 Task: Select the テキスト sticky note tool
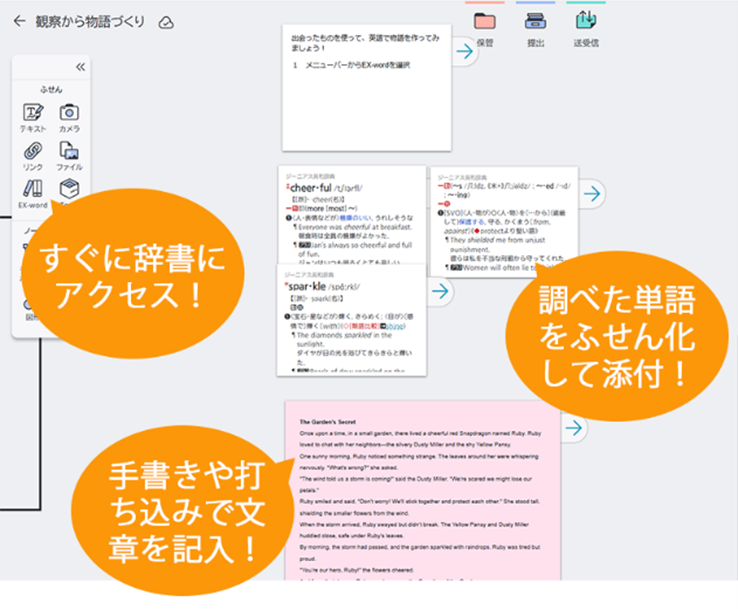[x=33, y=118]
